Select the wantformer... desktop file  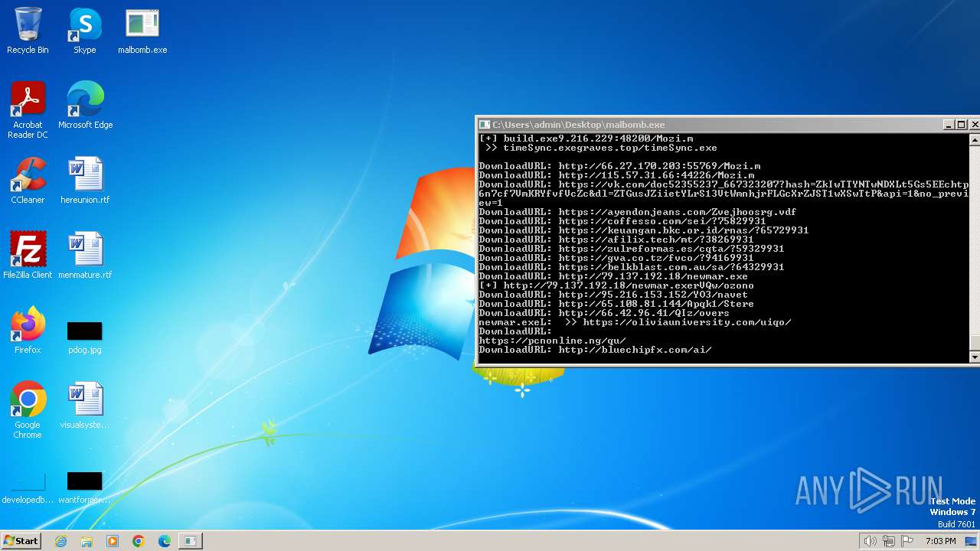(85, 488)
